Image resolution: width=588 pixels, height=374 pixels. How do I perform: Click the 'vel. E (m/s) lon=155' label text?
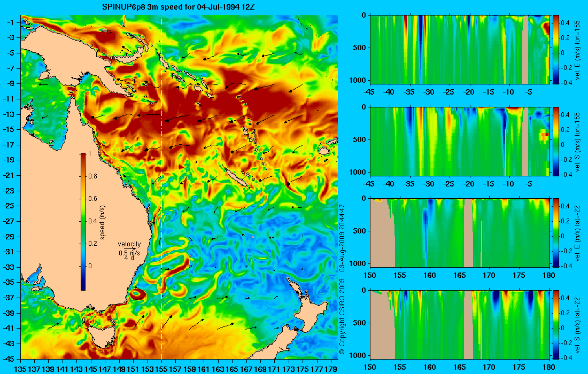tap(578, 50)
